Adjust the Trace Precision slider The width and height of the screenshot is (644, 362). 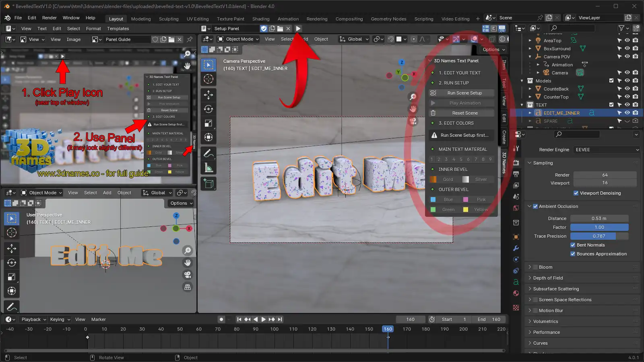[599, 236]
